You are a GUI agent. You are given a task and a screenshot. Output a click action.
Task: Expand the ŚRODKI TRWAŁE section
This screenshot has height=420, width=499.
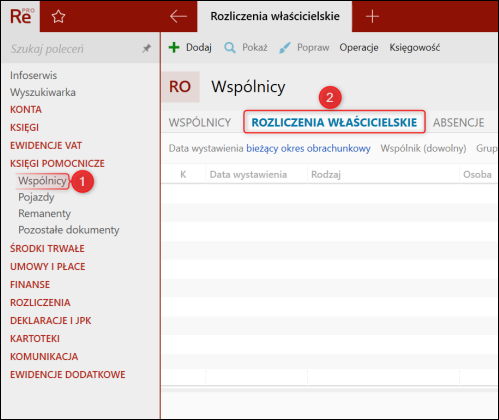coord(47,249)
